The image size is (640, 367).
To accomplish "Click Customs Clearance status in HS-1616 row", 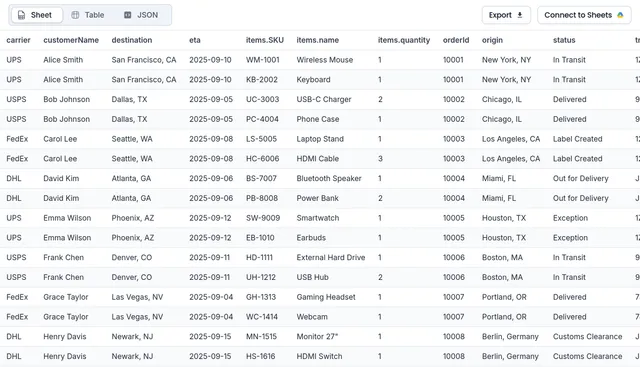I will pyautogui.click(x=587, y=356).
